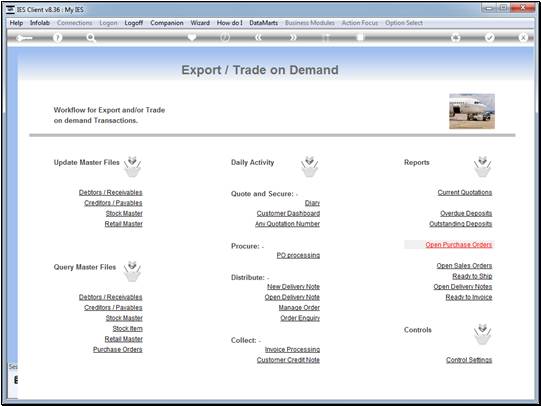This screenshot has height=406, width=541.
Task: Click the checkmark icon in toolbar
Action: 490,38
